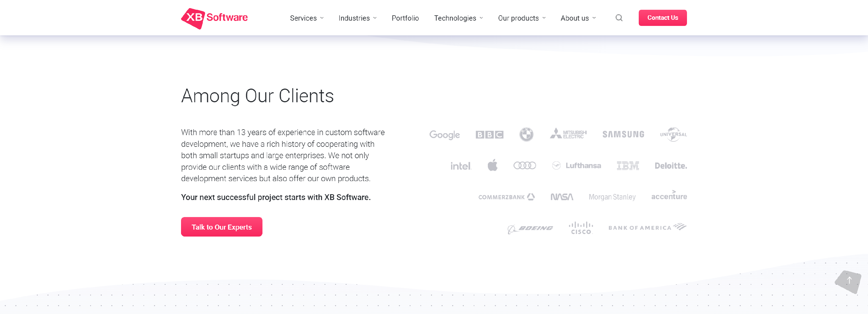This screenshot has width=868, height=314.
Task: Click the scroll-to-top arrow button
Action: tap(848, 281)
